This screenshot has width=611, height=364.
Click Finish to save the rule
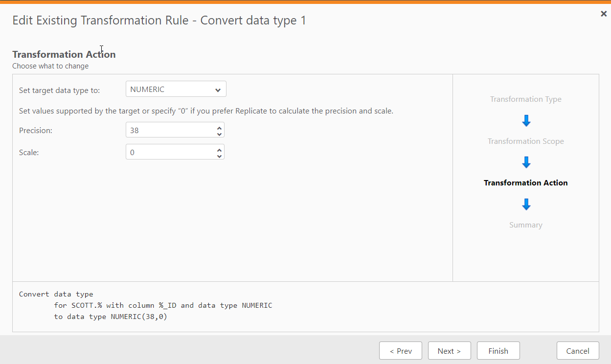[x=498, y=351]
